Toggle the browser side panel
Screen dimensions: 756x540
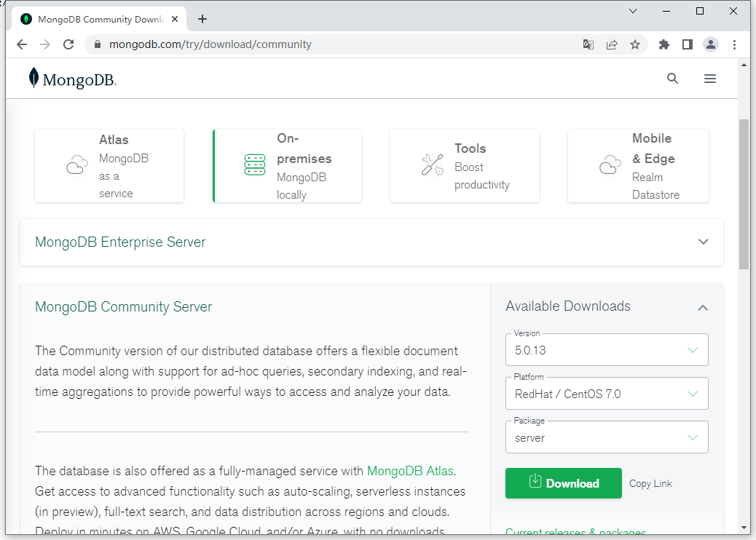[687, 44]
